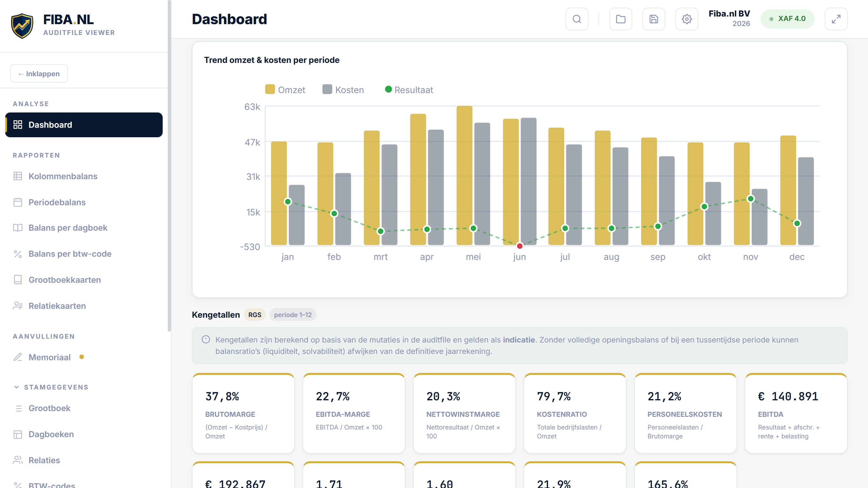
Task: Click the Periodebalans calendar icon
Action: click(18, 202)
